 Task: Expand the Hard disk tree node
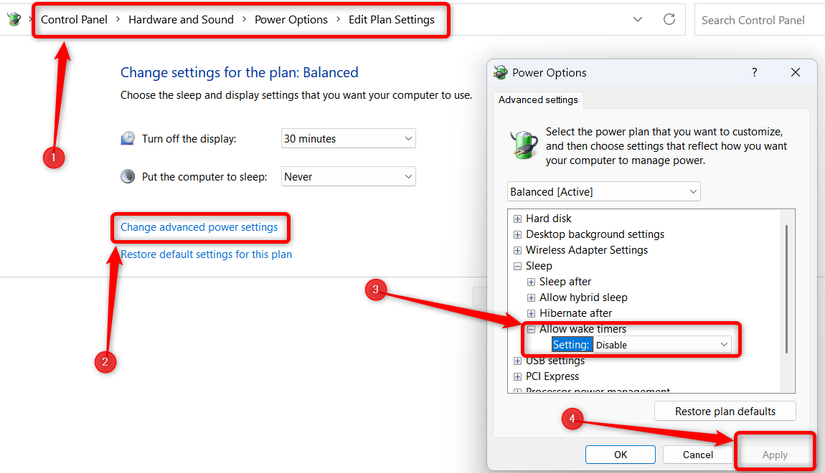(x=517, y=218)
